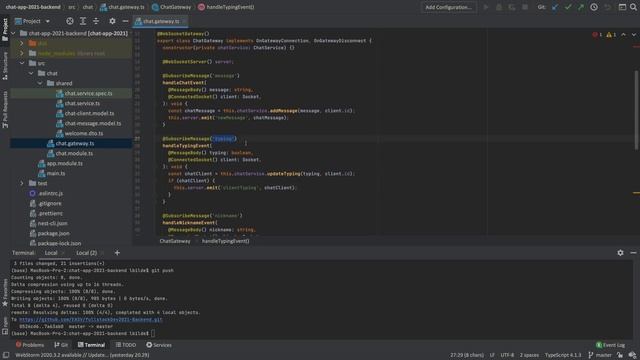Click the inspections profile icon in status bar

[x=632, y=355]
